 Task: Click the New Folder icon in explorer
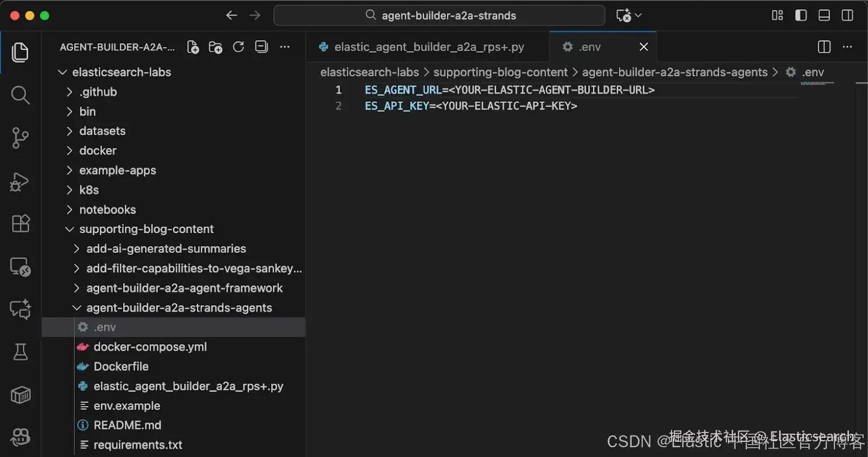pos(215,47)
